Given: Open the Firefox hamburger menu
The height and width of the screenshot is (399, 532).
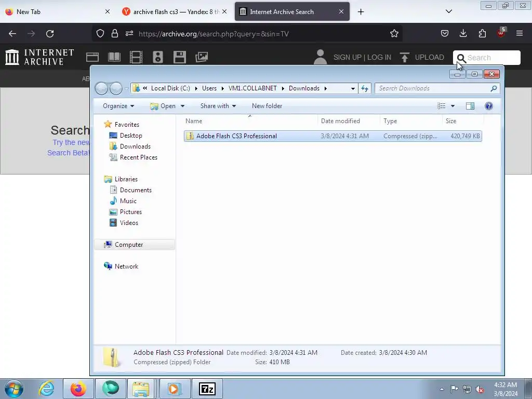Looking at the screenshot, I should tap(520, 33).
